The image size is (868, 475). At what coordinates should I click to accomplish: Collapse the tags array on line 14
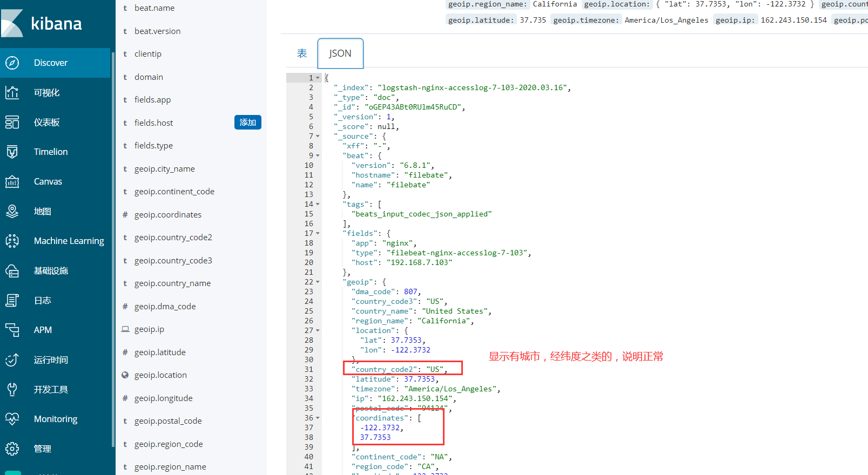(318, 204)
